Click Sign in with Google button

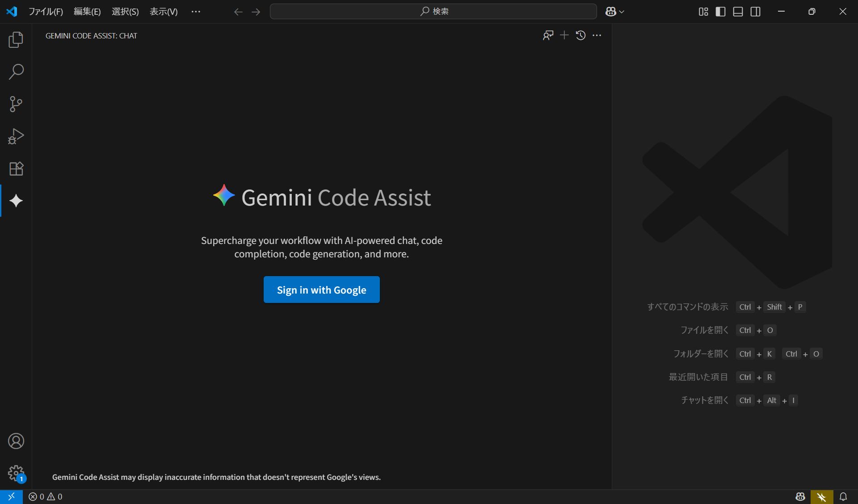pos(321,290)
